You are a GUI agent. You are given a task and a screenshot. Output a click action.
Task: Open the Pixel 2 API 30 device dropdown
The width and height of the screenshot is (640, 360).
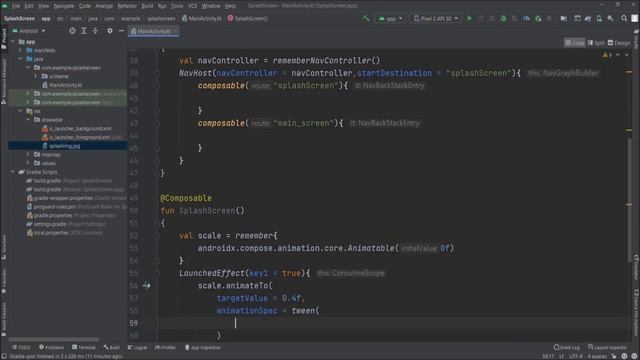[436, 18]
